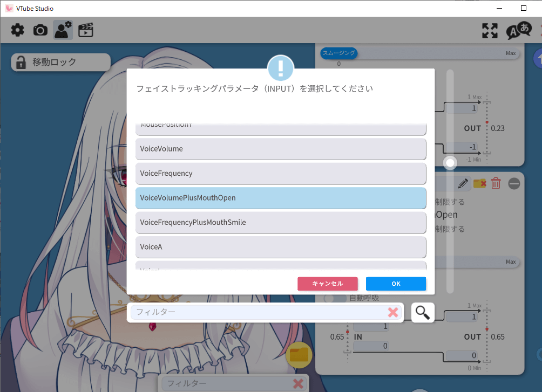Edit lower OUT max value 1

pos(462,317)
